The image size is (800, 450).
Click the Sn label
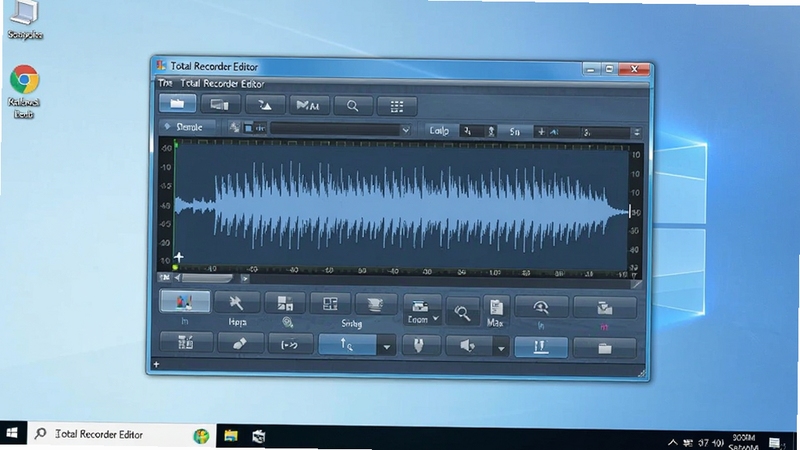click(514, 132)
